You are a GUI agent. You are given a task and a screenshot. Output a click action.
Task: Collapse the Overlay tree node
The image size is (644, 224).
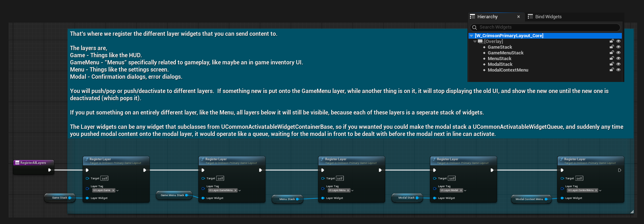(475, 42)
